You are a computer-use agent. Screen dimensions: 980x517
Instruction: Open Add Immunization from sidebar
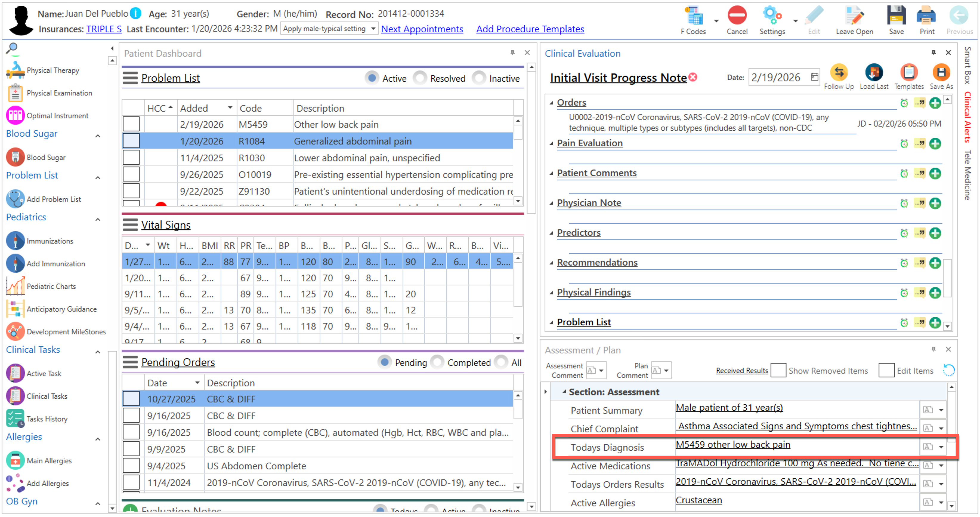tap(55, 264)
